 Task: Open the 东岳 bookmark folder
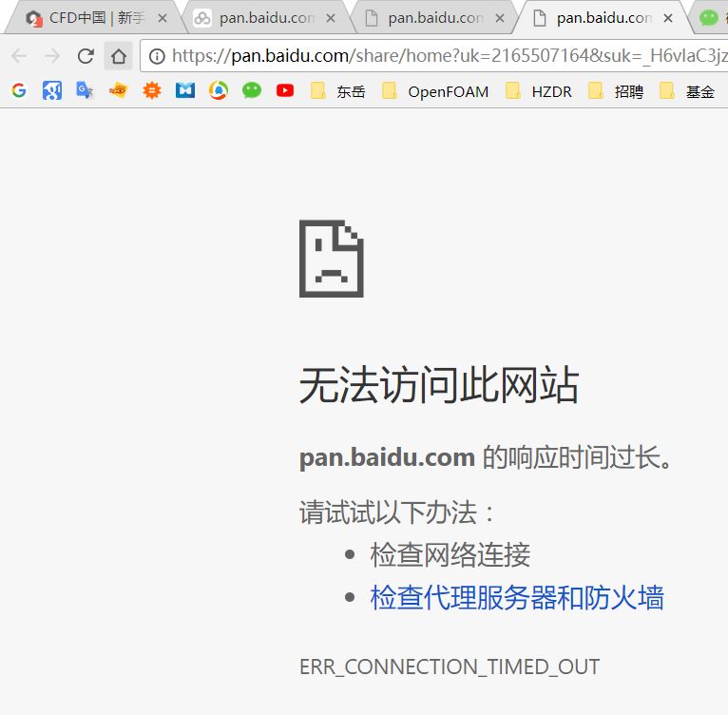(x=337, y=91)
